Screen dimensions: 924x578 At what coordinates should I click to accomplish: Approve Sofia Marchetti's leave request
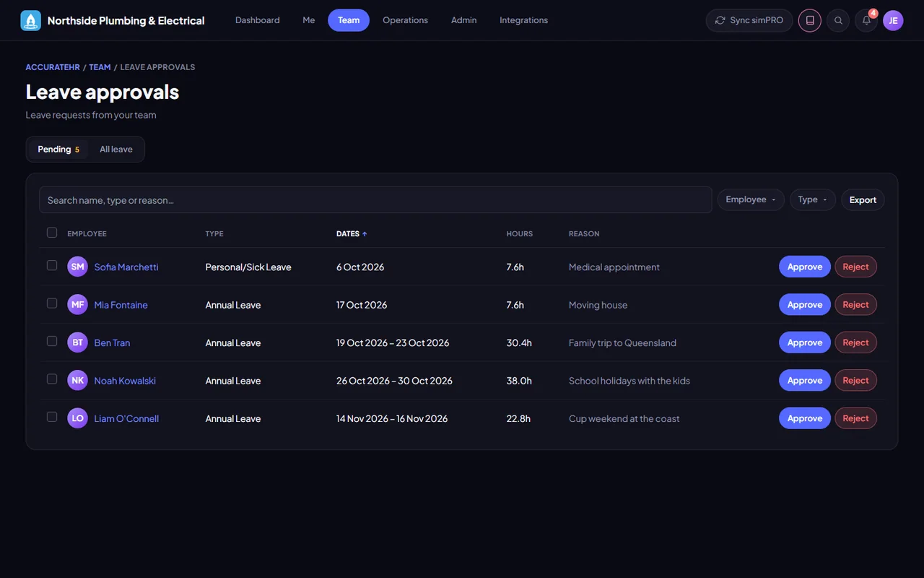click(x=805, y=267)
